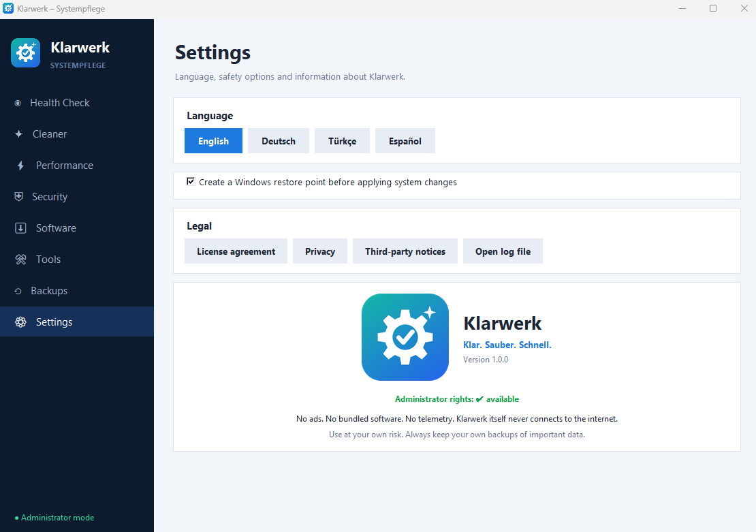Click the title bar Klarwerk app icon

click(x=8, y=8)
